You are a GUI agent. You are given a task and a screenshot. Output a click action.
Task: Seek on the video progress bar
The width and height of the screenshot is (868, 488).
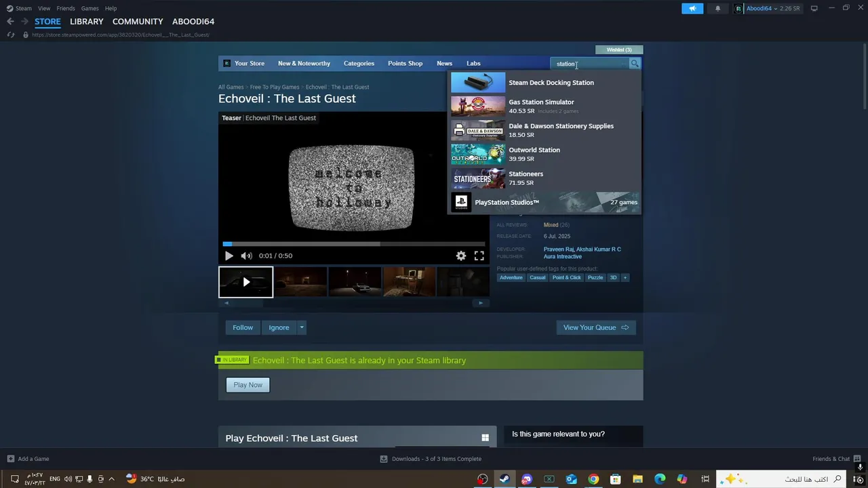coord(353,244)
